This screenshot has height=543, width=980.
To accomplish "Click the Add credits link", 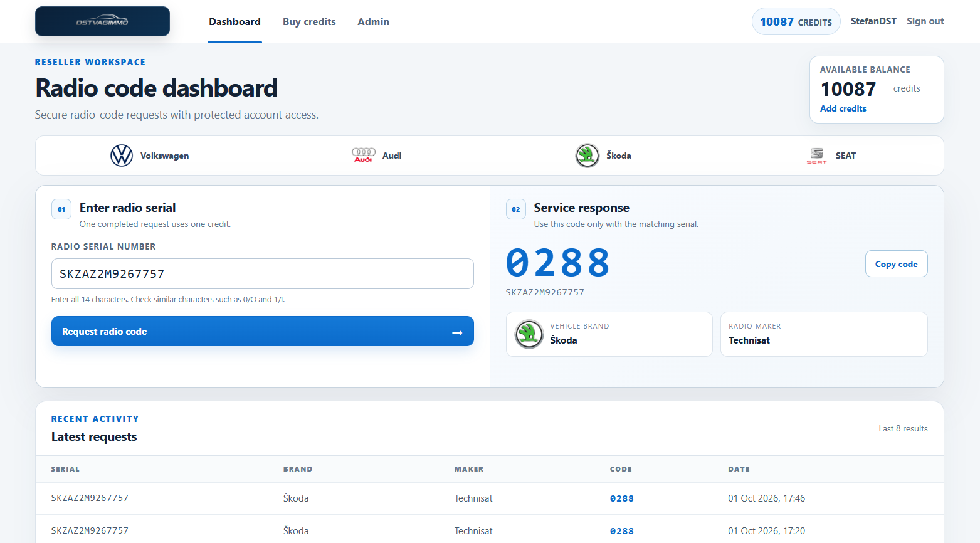I will 843,108.
